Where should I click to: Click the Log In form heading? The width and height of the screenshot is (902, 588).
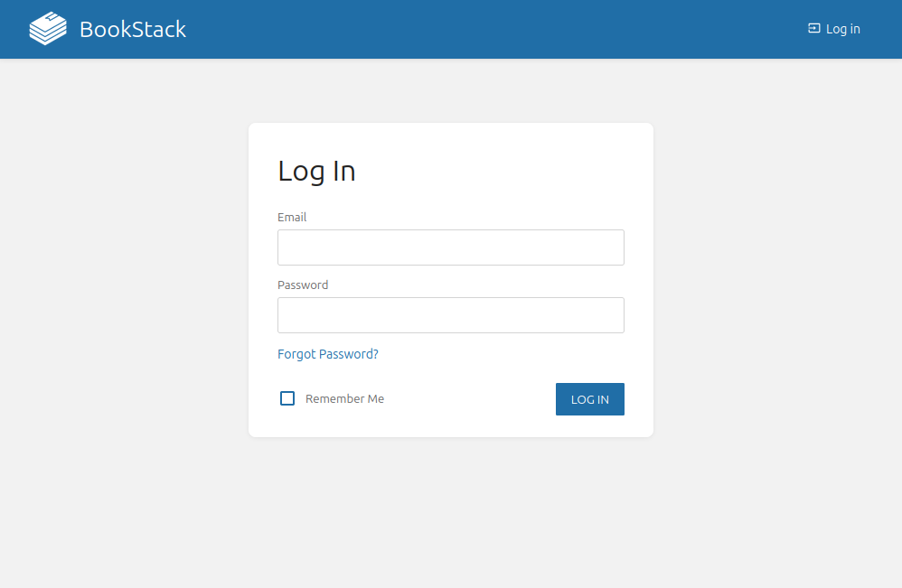(x=316, y=171)
